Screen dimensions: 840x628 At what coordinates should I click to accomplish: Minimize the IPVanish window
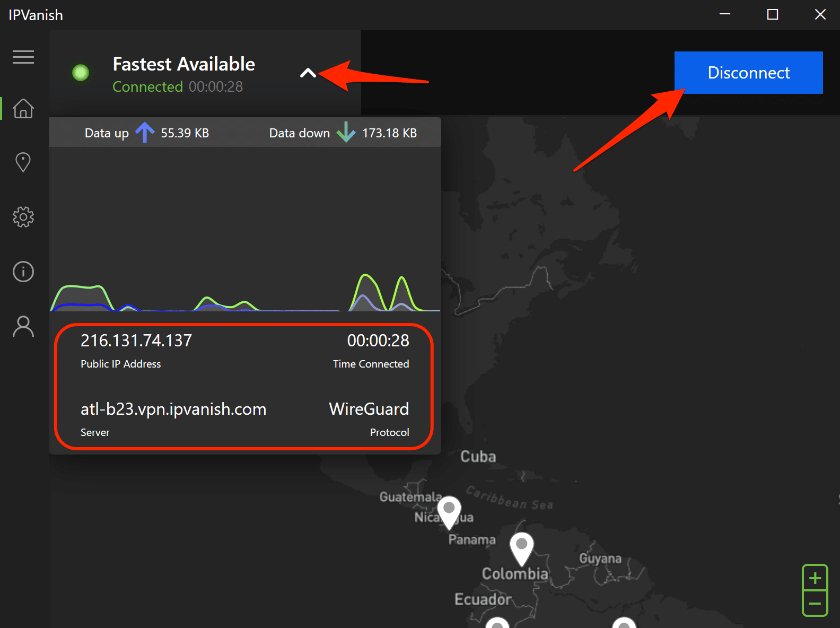tap(725, 15)
